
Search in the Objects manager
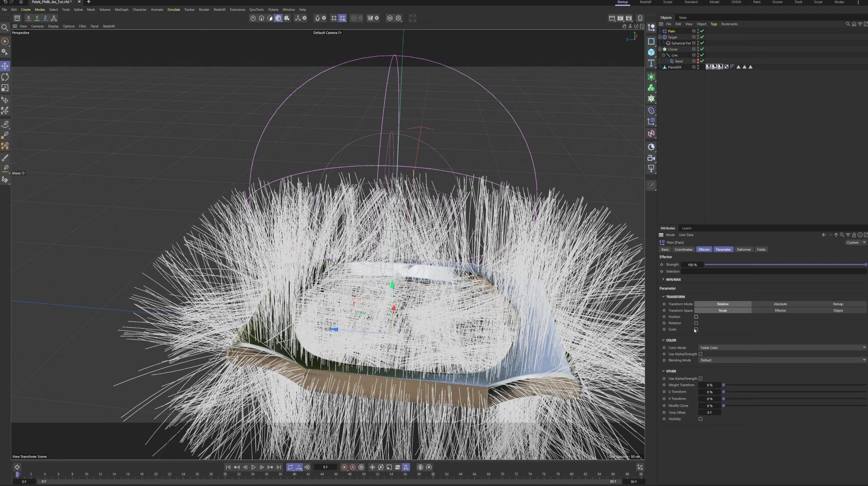pyautogui.click(x=848, y=24)
